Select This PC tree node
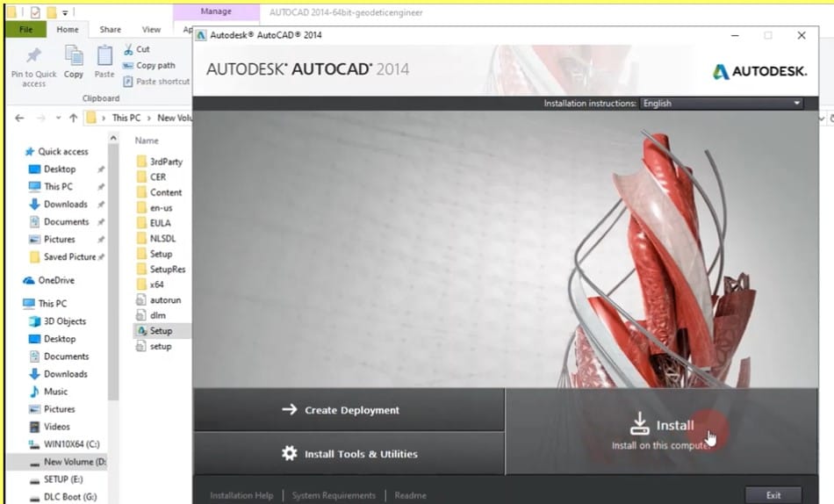 click(x=52, y=304)
